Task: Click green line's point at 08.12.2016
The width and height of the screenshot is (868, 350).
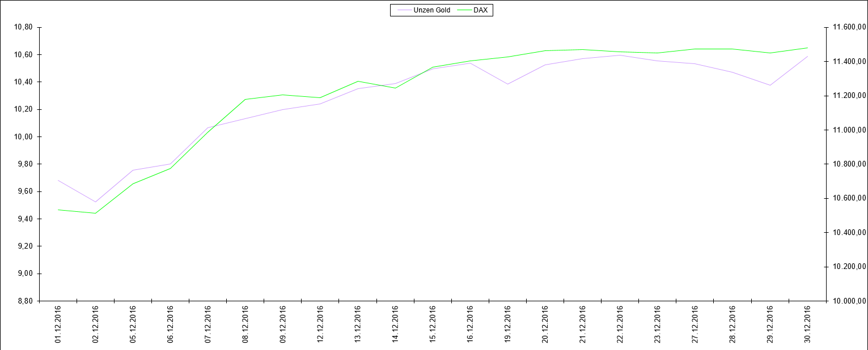Action: [x=245, y=99]
